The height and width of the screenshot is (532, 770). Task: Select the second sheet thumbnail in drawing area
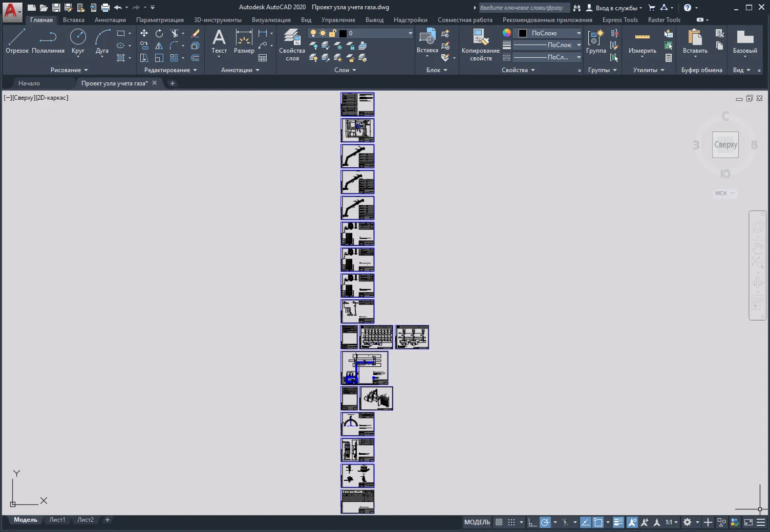pyautogui.click(x=357, y=130)
